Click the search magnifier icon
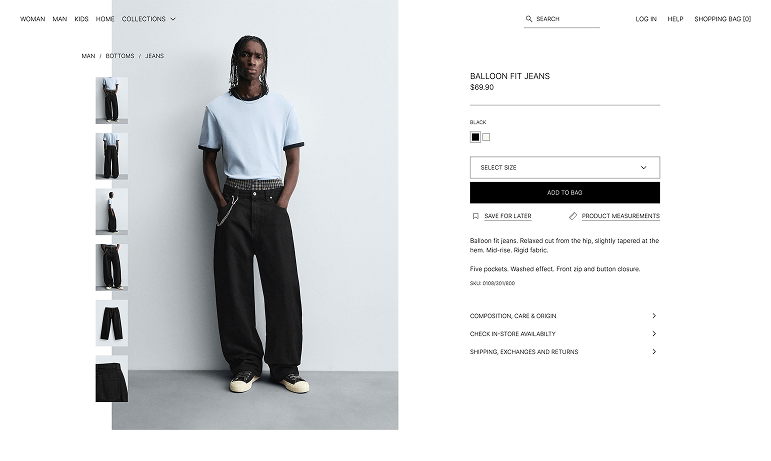The height and width of the screenshot is (461, 771). [529, 19]
